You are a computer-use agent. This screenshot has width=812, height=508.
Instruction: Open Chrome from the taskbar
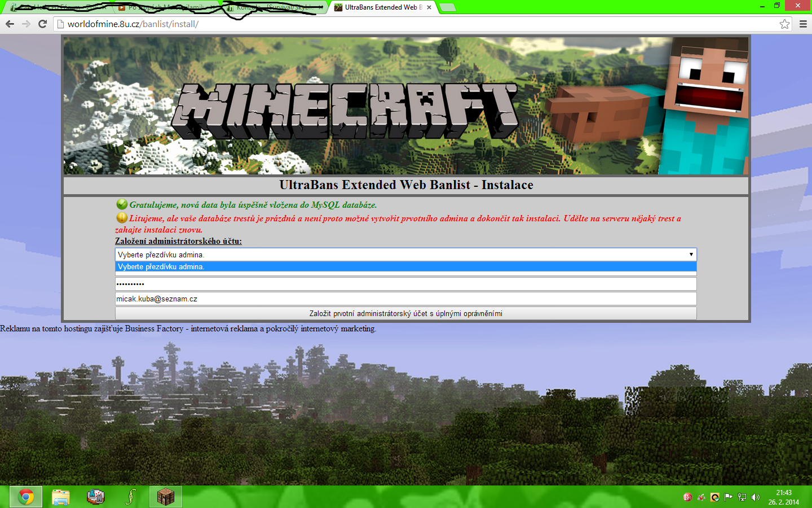point(25,497)
